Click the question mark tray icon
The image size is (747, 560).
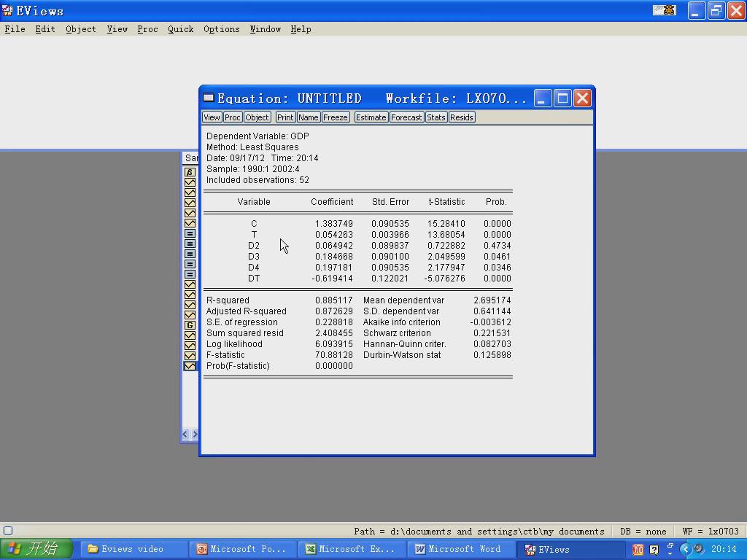[x=654, y=550]
